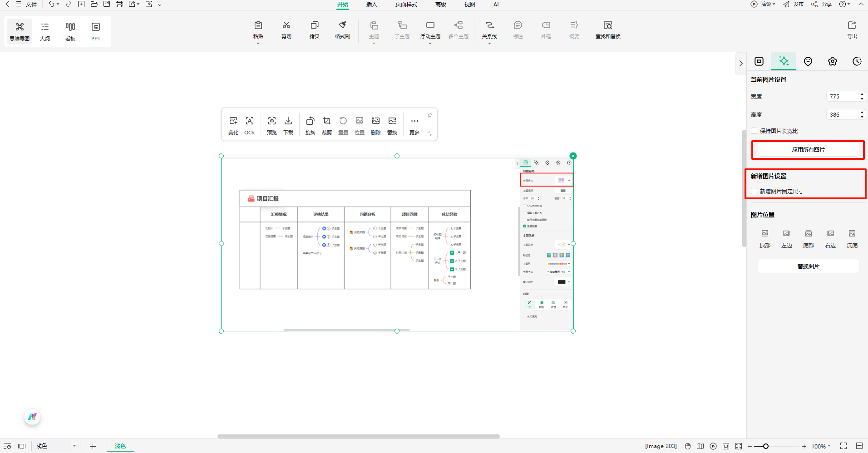Click 分享 share button

[822, 4]
